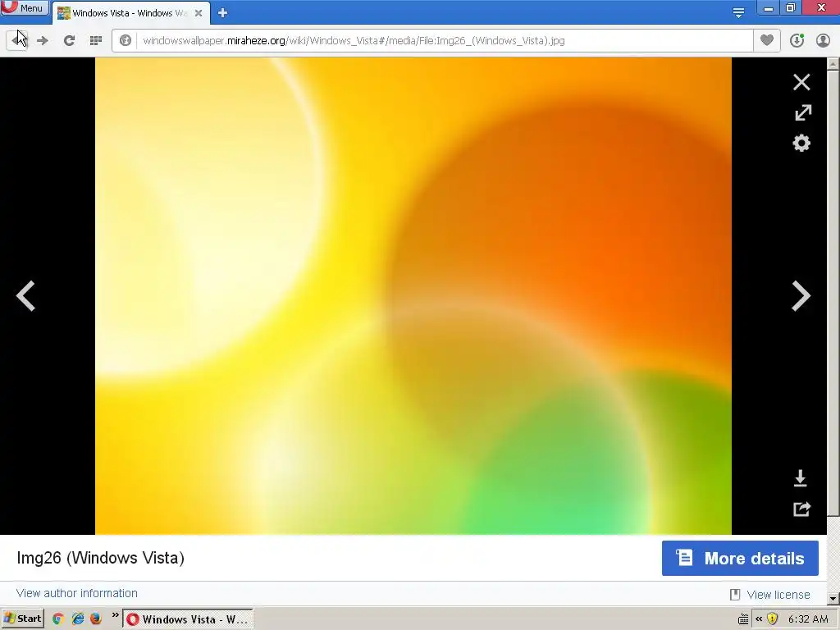The width and height of the screenshot is (840, 630).
Task: Select the Windows Vista browser tab
Action: (x=130, y=13)
